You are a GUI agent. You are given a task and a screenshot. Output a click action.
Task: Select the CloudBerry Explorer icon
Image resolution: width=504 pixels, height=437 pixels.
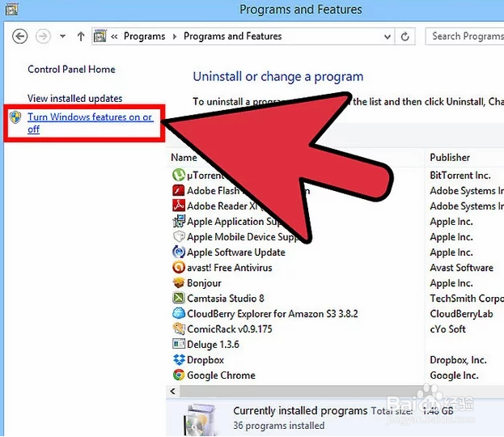coord(179,313)
